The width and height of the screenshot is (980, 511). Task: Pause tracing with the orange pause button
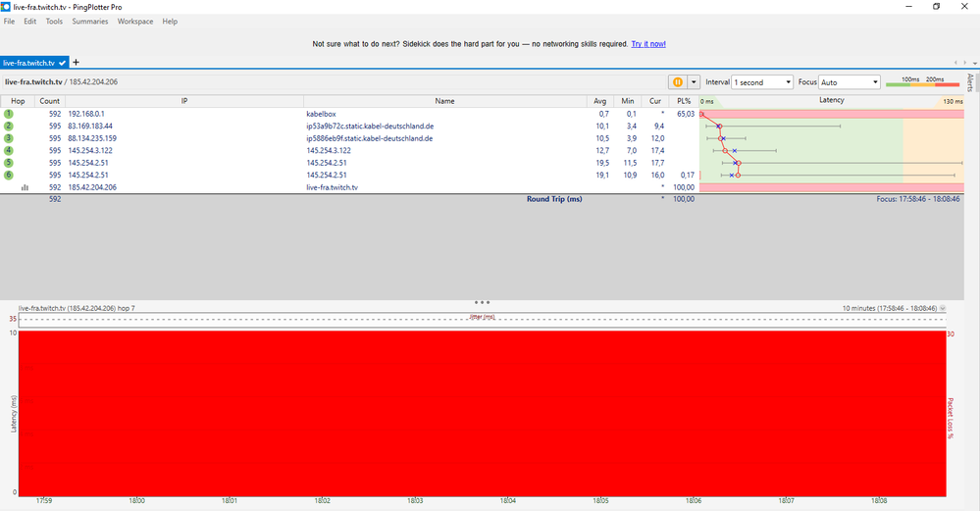point(678,81)
